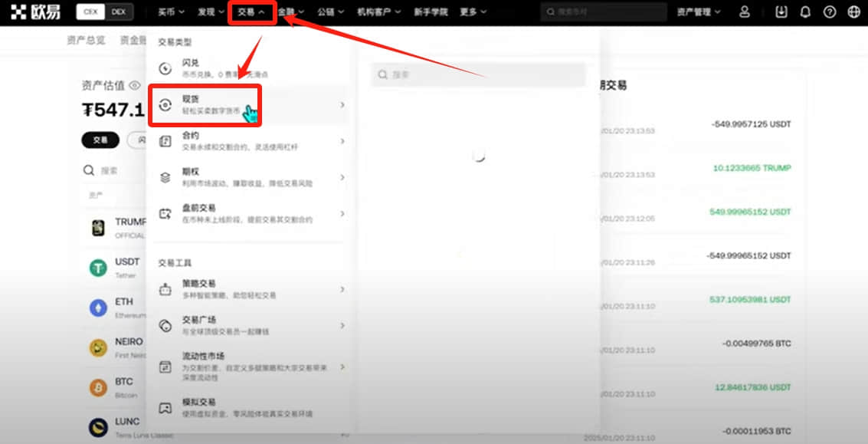
Task: Click the 闪兑 convert icon
Action: (x=165, y=69)
